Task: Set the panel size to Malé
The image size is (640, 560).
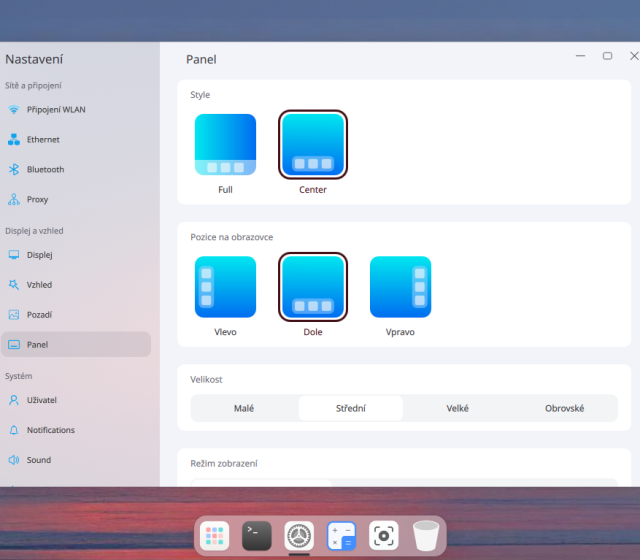Action: pyautogui.click(x=244, y=408)
